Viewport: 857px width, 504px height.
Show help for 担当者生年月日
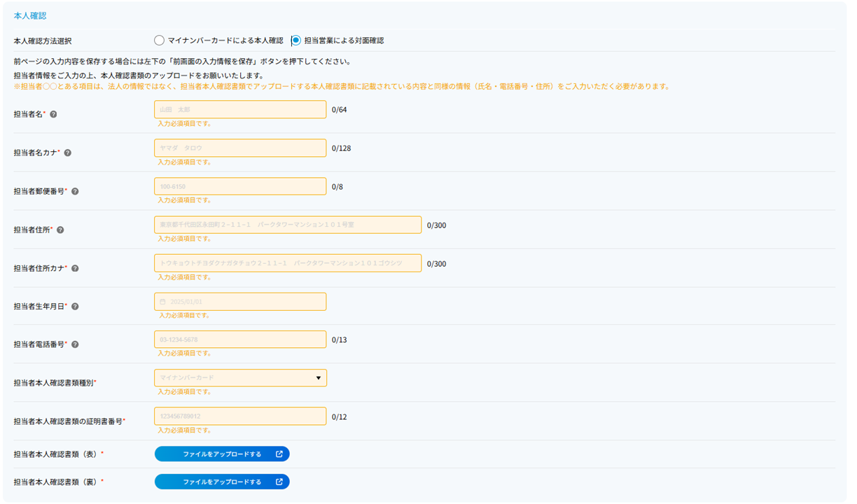click(75, 307)
